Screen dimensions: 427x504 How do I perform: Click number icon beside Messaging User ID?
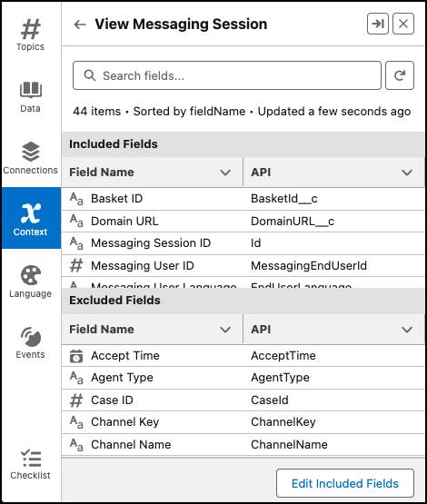(76, 265)
